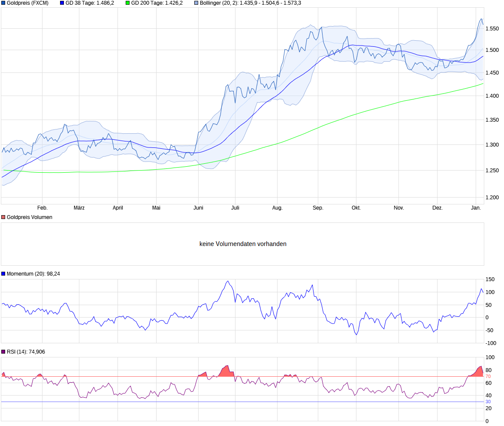504x426 pixels.
Task: Click the 'April' month axis label
Action: pos(118,208)
